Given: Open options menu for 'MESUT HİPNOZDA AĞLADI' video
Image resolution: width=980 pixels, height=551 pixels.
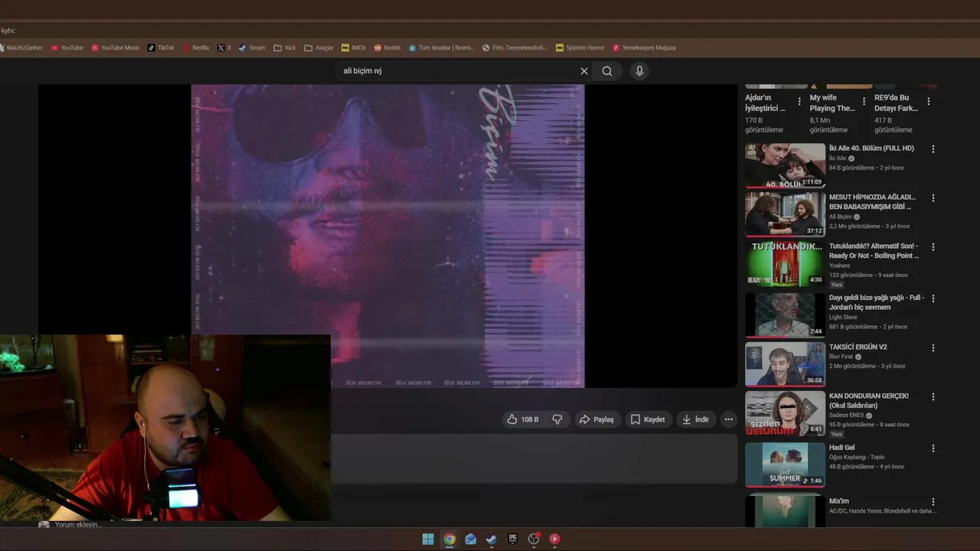Looking at the screenshot, I should point(933,198).
